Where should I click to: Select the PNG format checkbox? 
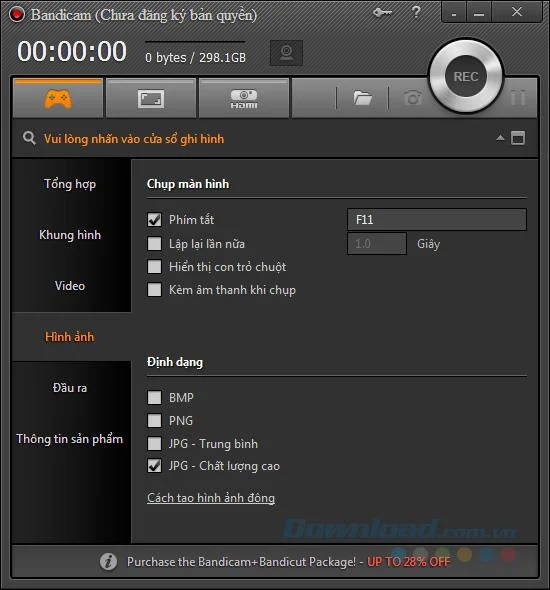(154, 420)
